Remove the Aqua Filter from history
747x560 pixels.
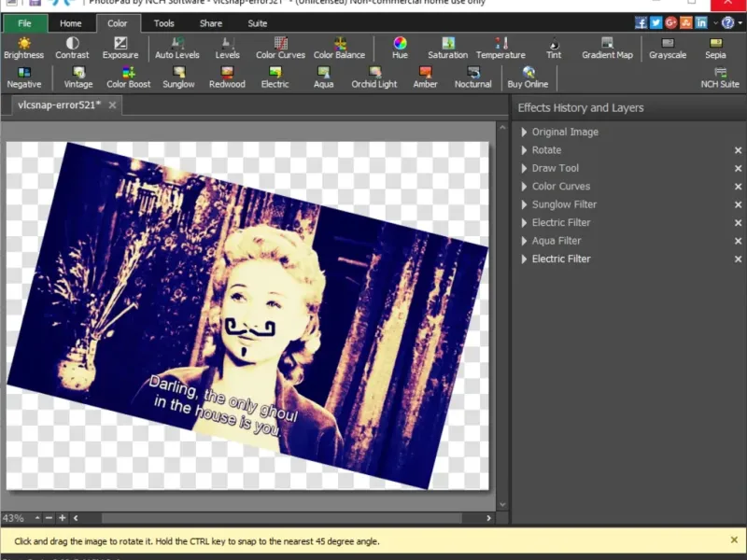738,241
